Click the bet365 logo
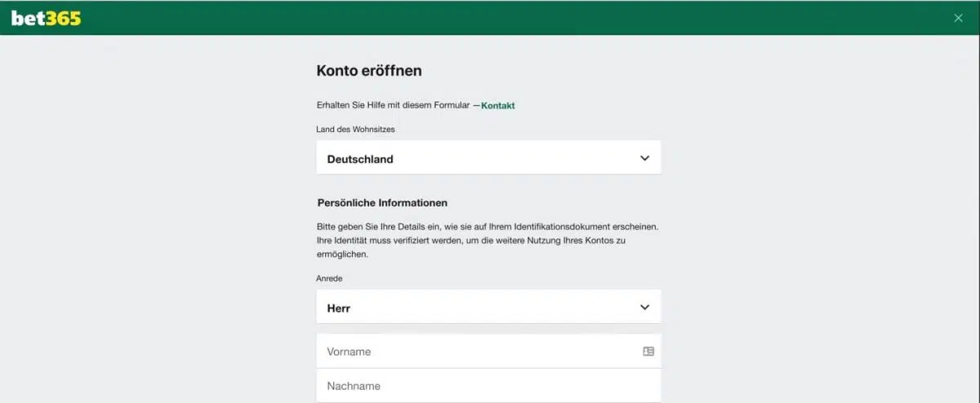The height and width of the screenshot is (403, 980). (x=46, y=18)
